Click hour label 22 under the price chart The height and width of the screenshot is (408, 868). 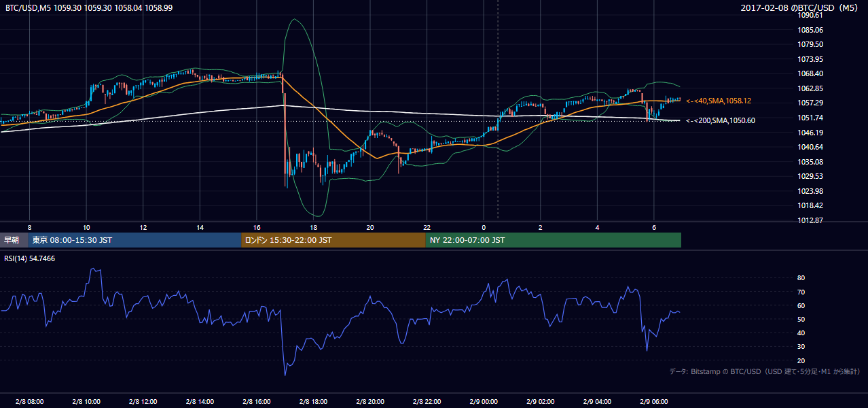point(427,227)
